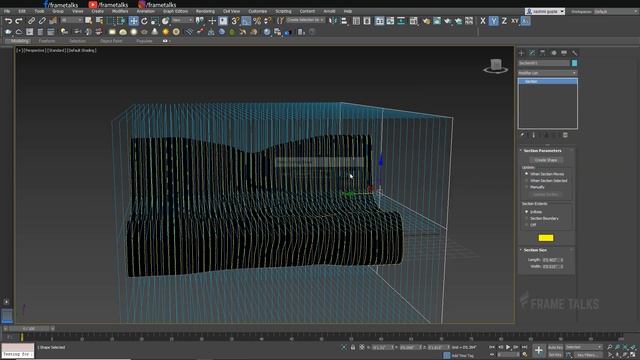Toggle the selection lock icon in status bar
Viewport: 640px width, 360px height.
(x=353, y=347)
